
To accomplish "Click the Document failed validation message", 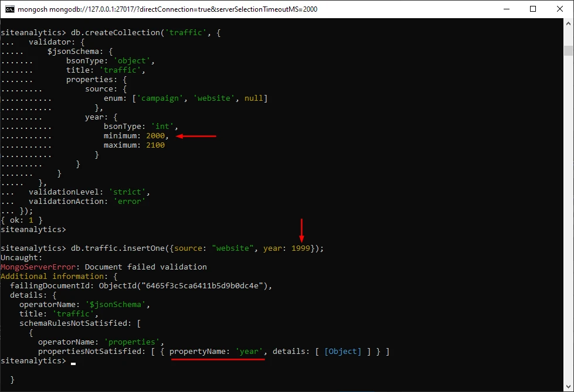I will coord(145,267).
